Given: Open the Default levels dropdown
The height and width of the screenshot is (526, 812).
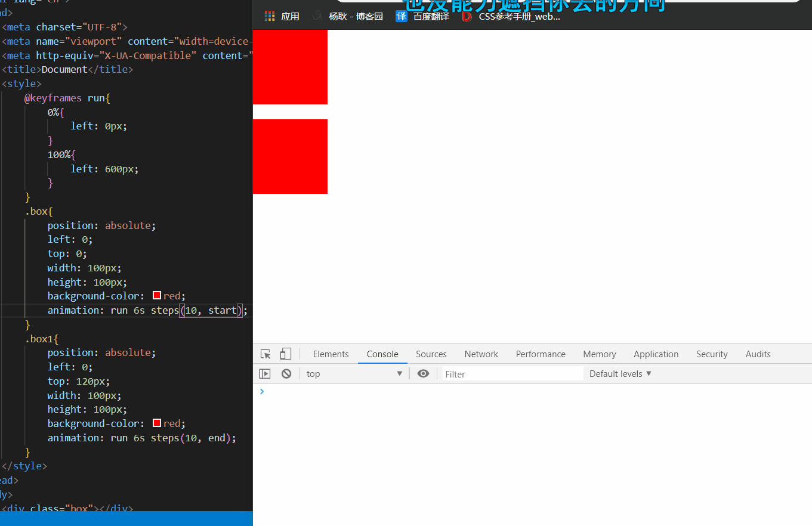Looking at the screenshot, I should (620, 374).
